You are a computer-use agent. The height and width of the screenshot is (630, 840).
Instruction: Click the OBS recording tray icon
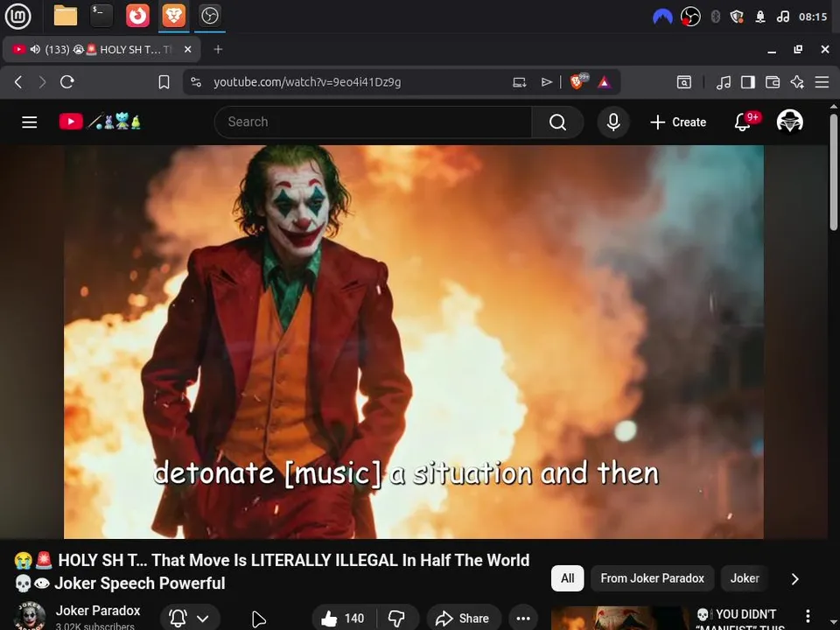690,17
